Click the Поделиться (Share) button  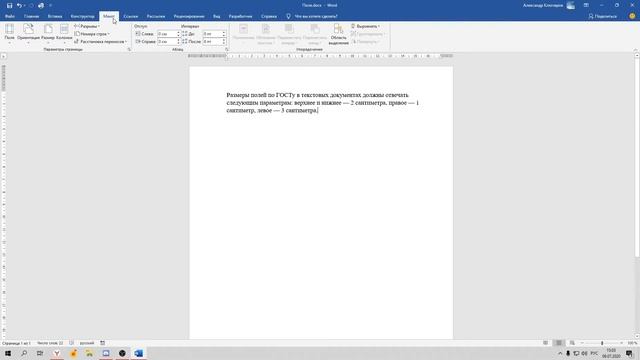(603, 16)
